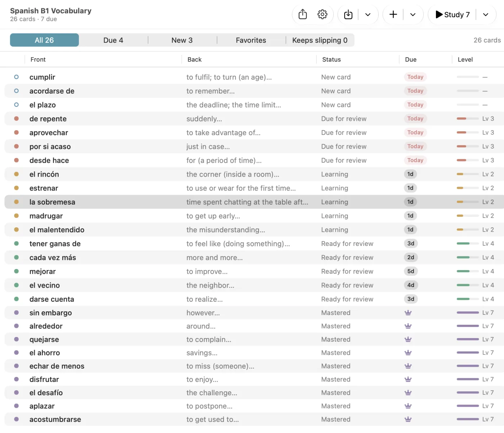Select the All 26 tab
The image size is (504, 433).
44,40
